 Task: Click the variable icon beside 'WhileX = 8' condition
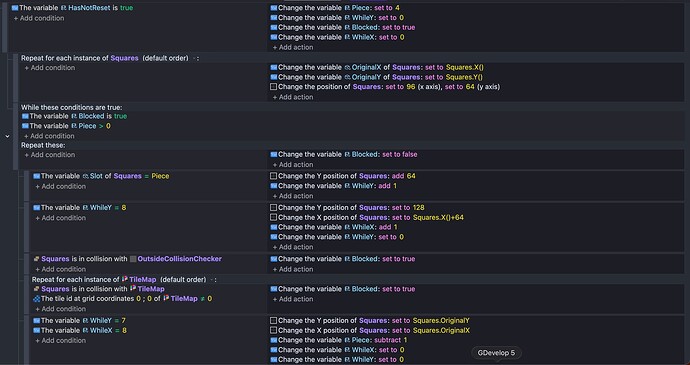point(37,330)
